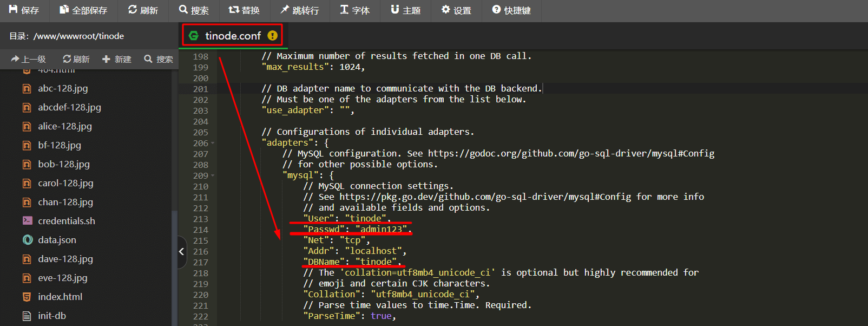
Task: Click 全部保存 to save all files
Action: (83, 10)
